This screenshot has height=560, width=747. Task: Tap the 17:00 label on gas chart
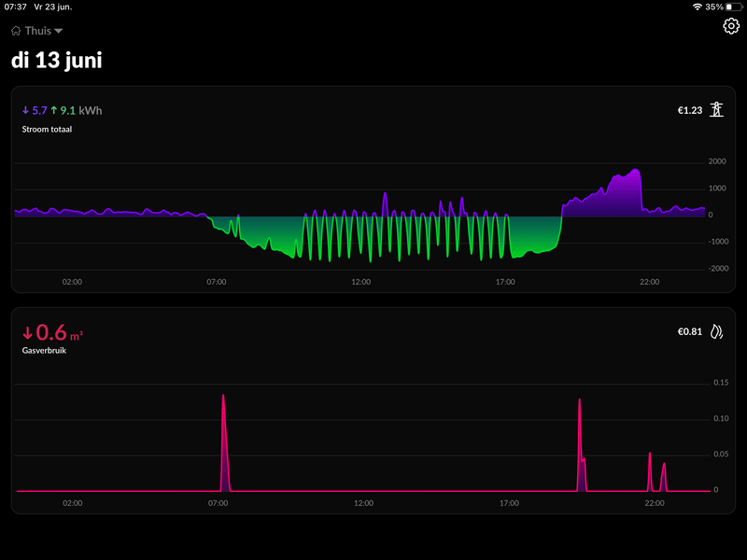coord(509,503)
